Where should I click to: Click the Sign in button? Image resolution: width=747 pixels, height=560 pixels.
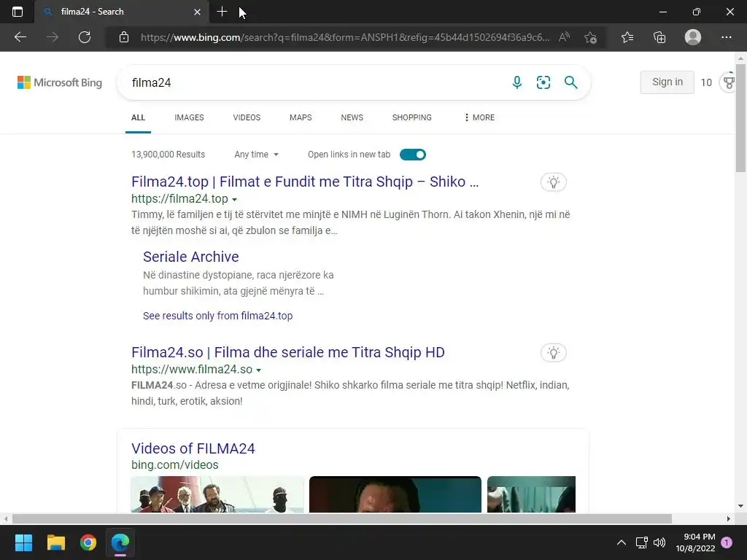[x=667, y=82]
